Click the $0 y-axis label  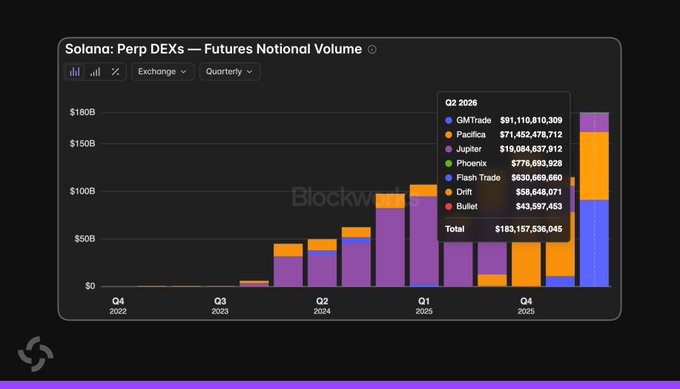pyautogui.click(x=90, y=286)
